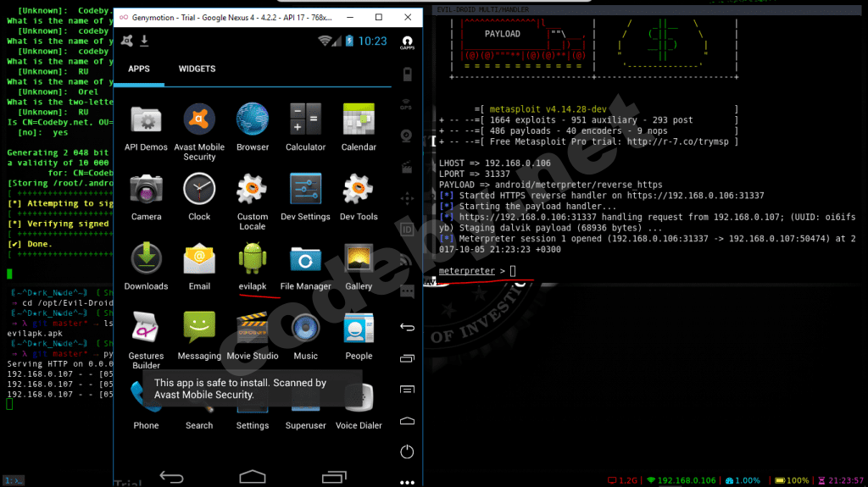Open the File Manager app
Viewport: 868px width, 487px height.
coord(305,267)
